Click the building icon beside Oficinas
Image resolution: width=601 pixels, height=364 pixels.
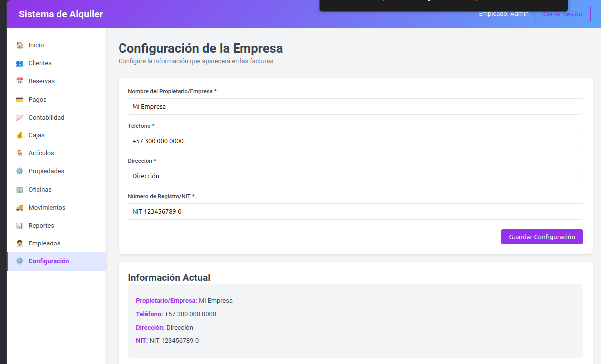click(20, 190)
